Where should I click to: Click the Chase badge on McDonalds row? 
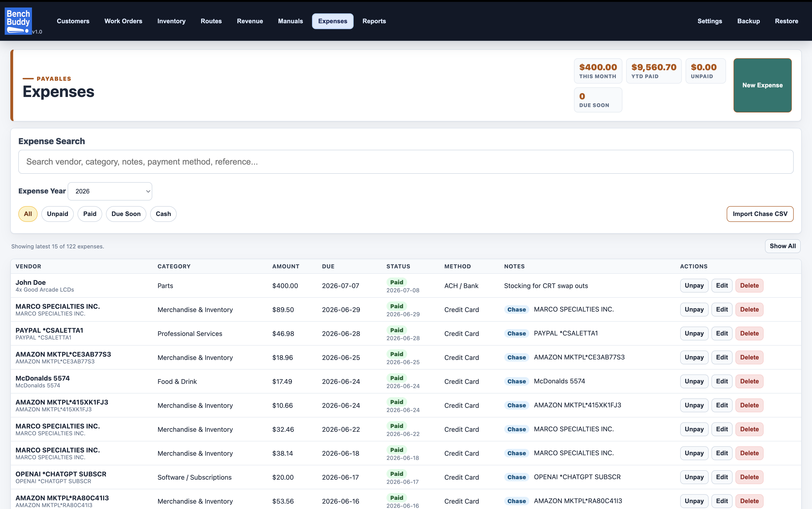[x=517, y=382]
